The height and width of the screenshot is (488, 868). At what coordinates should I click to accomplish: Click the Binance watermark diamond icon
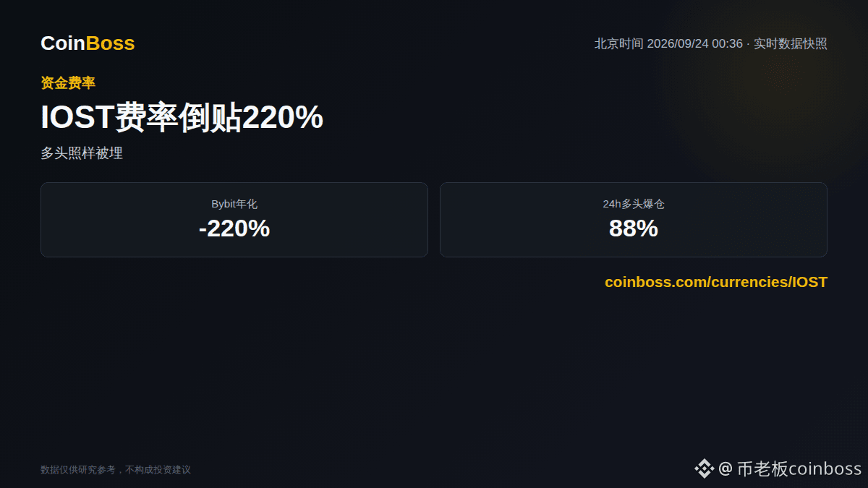(x=705, y=468)
